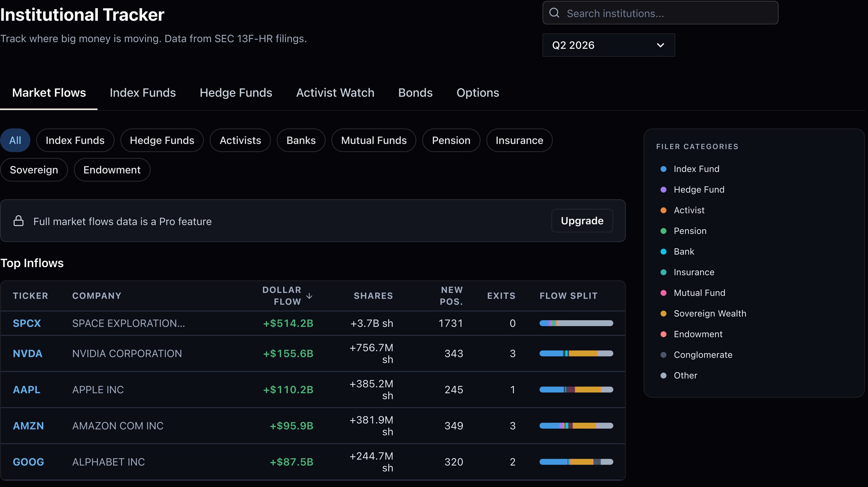This screenshot has width=868, height=487.
Task: Open the Hedge Funds tab
Action: [x=236, y=93]
